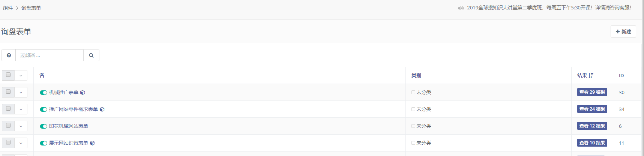The width and height of the screenshot is (644, 156).
Task: Click the 类别 column header
Action: click(x=416, y=75)
